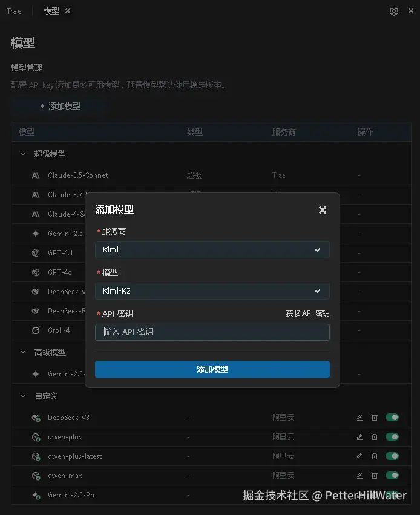Delete the qwen-plus model

[x=375, y=437]
